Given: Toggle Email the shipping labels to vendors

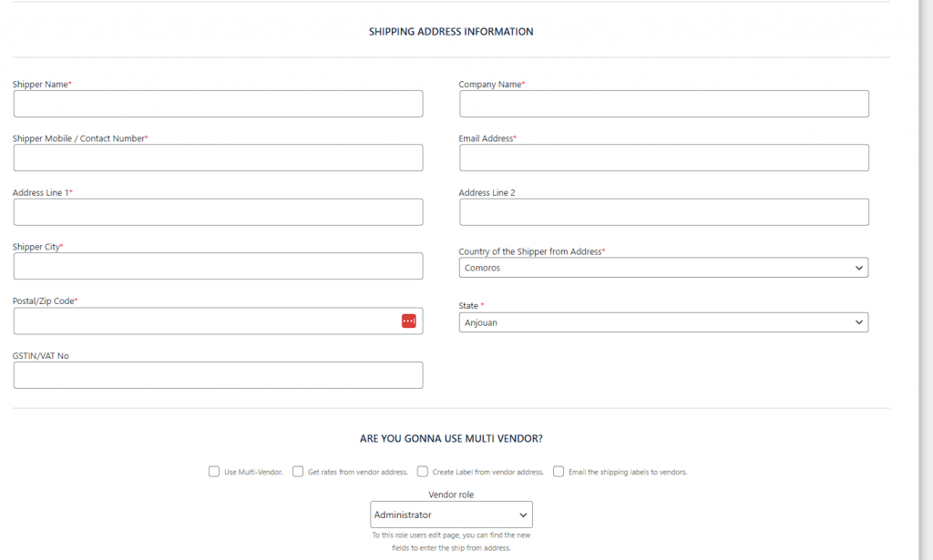Looking at the screenshot, I should 559,472.
